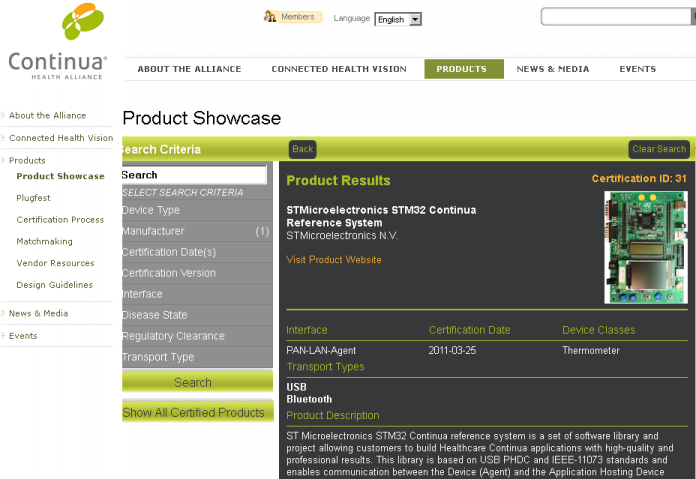Screen dimensions: 696x479
Task: Click the Product Description heading
Action: click(333, 416)
